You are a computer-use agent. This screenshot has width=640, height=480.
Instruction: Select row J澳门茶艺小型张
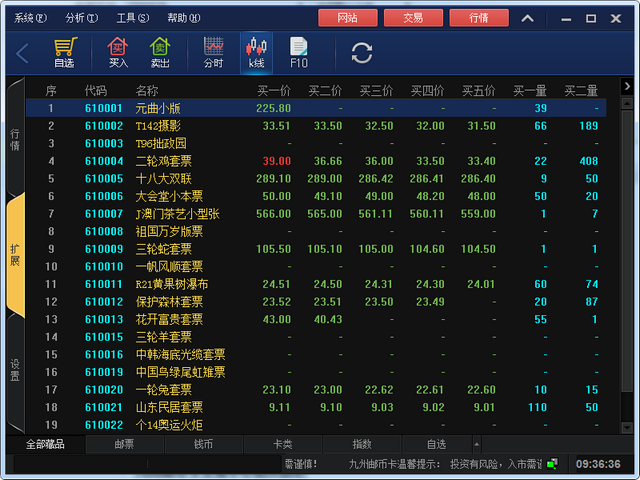click(316, 213)
